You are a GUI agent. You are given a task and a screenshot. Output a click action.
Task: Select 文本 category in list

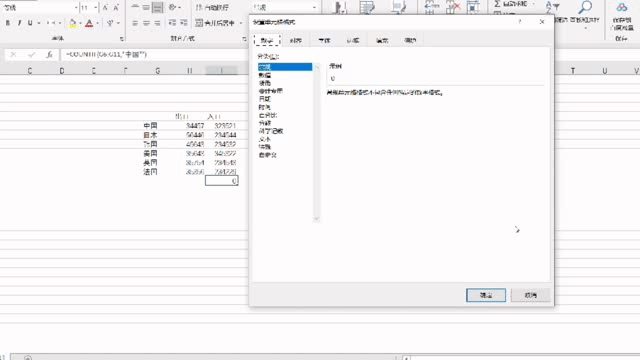[x=285, y=139]
